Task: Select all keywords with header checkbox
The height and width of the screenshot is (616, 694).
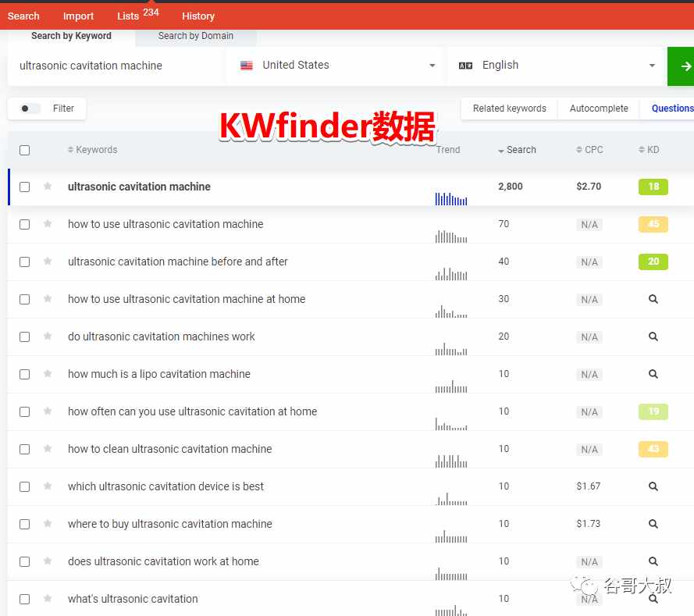Action: (25, 150)
